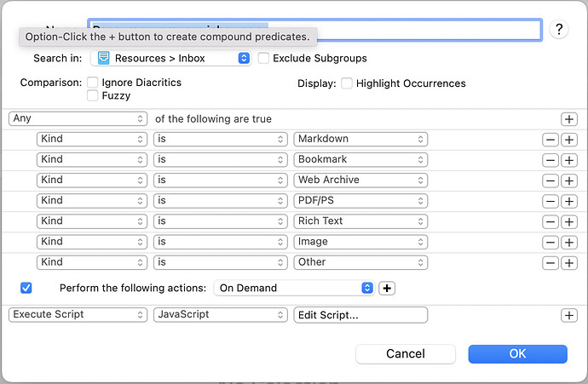The image size is (588, 384).
Task: Open the Other value dropdown
Action: (x=360, y=262)
